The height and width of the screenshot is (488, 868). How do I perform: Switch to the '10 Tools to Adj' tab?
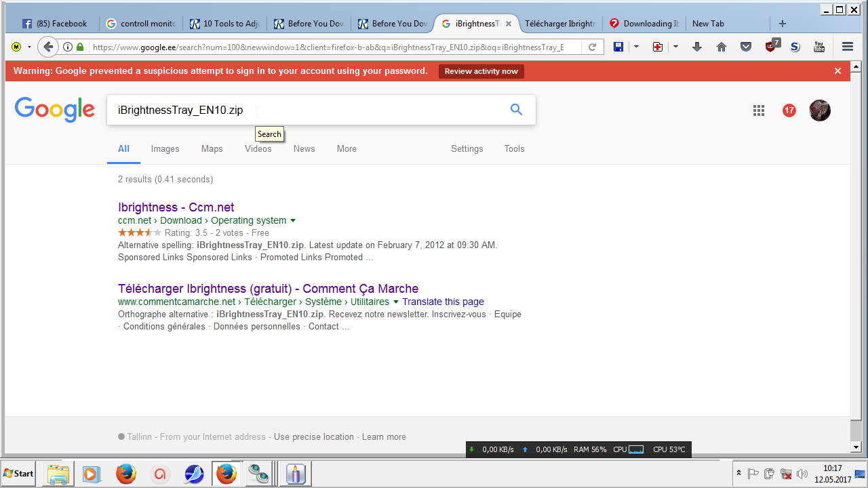[x=225, y=23]
